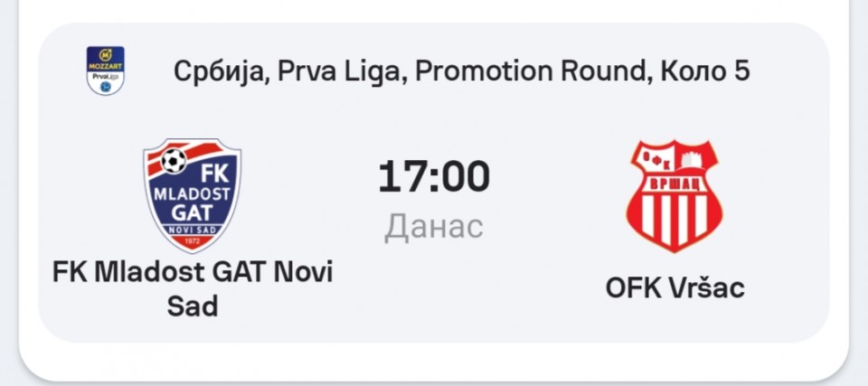Open the OFK Vršac team crest
The height and width of the screenshot is (386, 868).
pos(675,195)
